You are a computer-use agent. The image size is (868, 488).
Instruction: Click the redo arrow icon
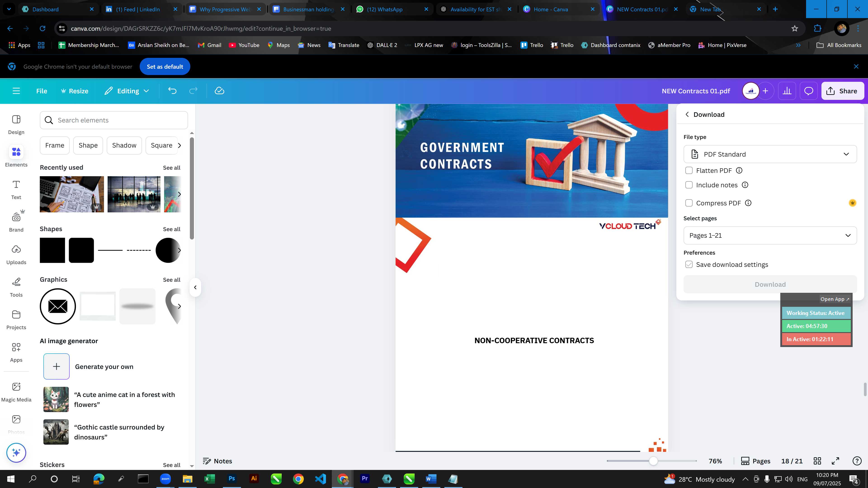[193, 91]
